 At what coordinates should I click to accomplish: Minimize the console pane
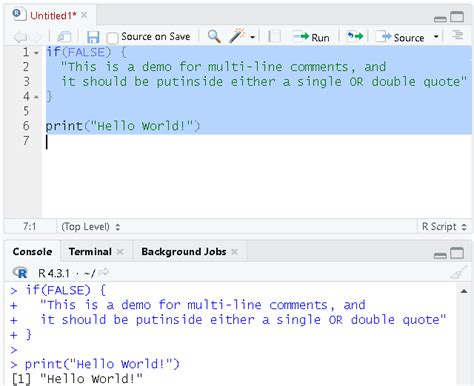pos(440,255)
